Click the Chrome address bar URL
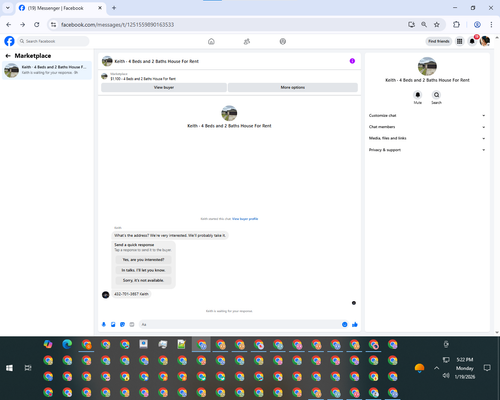The image size is (500, 400). [x=117, y=25]
